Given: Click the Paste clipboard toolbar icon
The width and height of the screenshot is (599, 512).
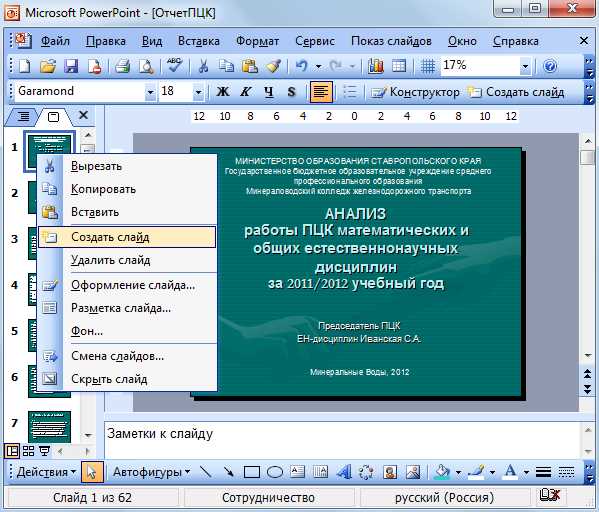Looking at the screenshot, I should coord(249,66).
